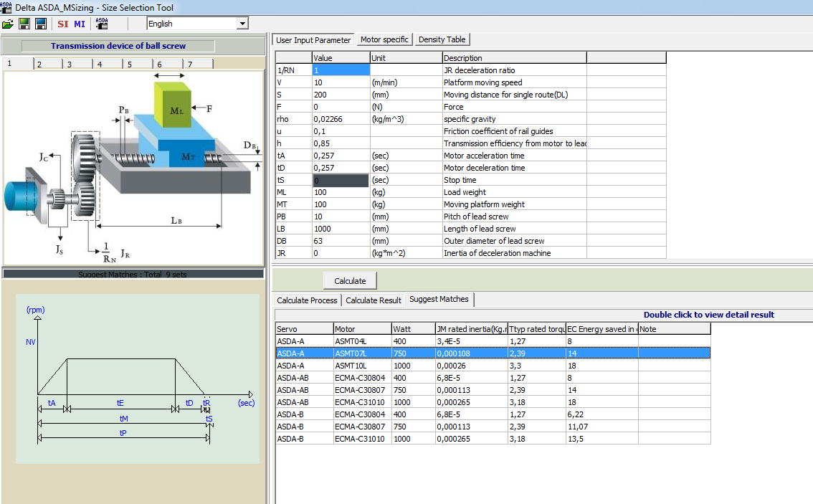Edit PB pitch of lead screw value

click(341, 217)
